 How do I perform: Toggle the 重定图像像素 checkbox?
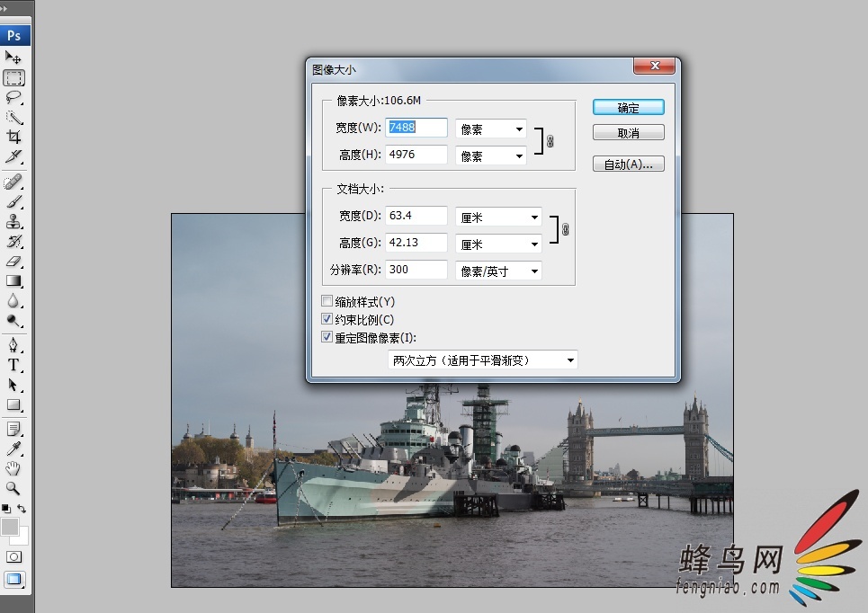(327, 337)
